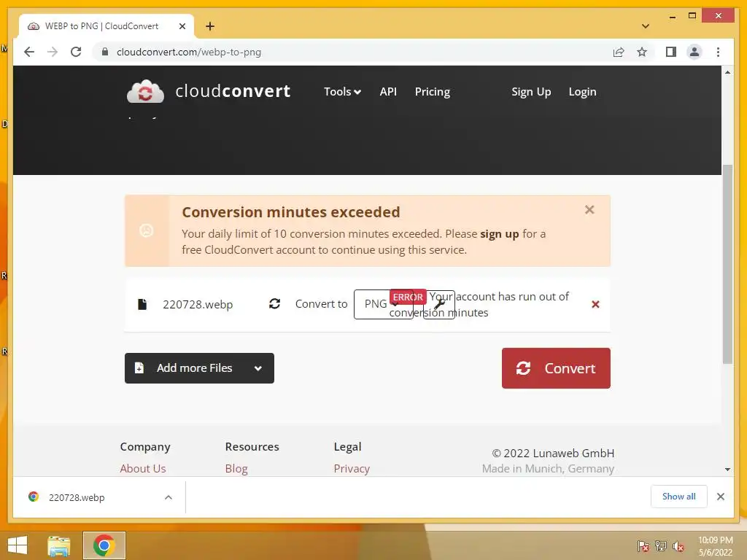Go to Pricing page
The width and height of the screenshot is (747, 560).
432,91
